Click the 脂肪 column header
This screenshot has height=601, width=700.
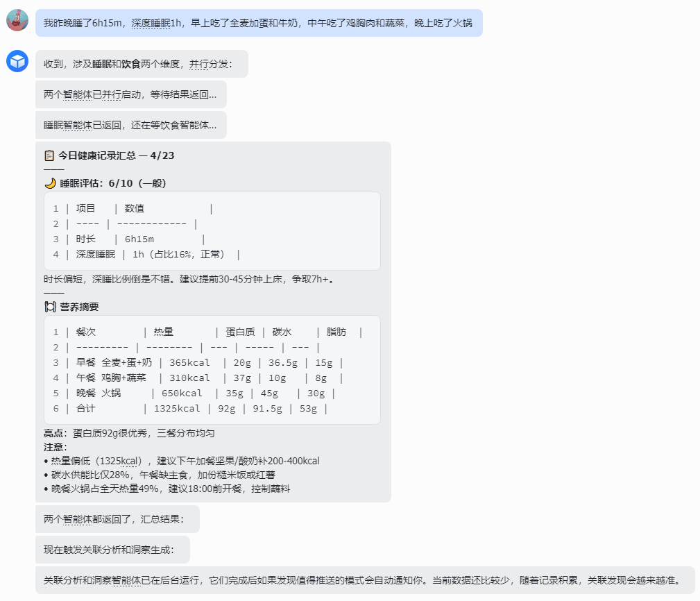(x=336, y=332)
